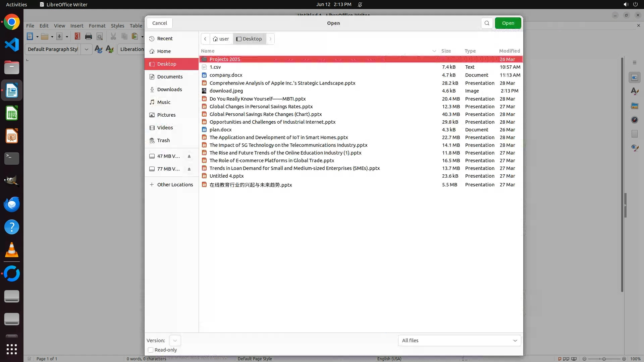Open the Gallery sidebar panel
This screenshot has height=362, width=644.
click(x=634, y=106)
